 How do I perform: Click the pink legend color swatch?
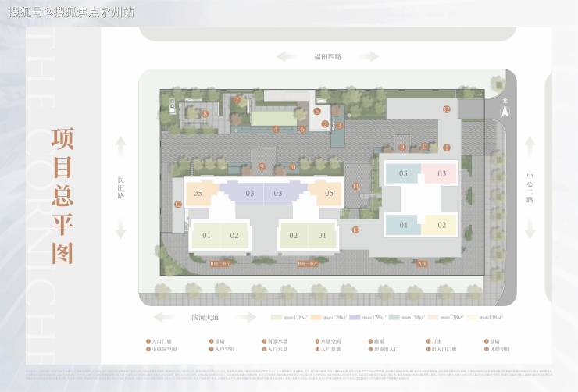(433, 317)
